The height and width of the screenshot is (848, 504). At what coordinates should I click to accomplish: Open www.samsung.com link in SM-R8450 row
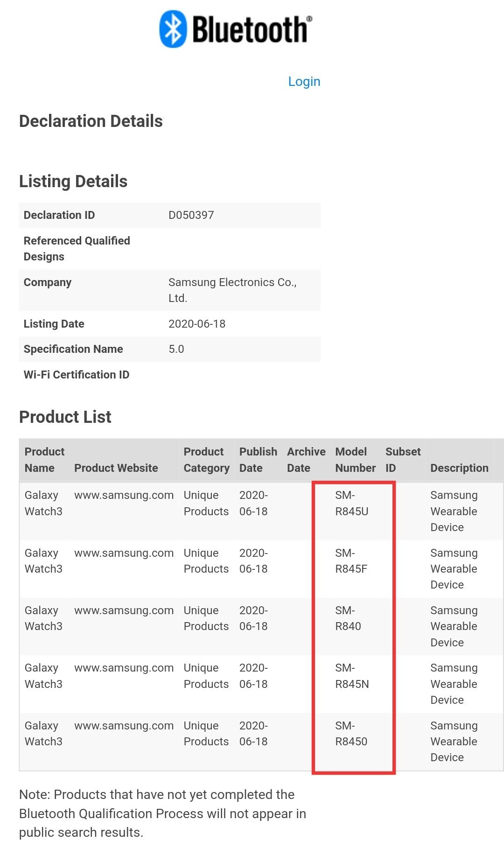[124, 726]
